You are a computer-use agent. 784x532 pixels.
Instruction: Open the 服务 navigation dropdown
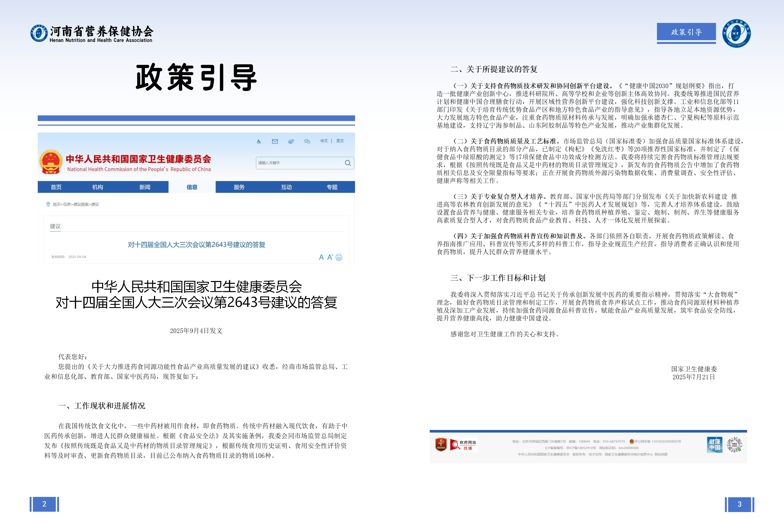tap(239, 187)
